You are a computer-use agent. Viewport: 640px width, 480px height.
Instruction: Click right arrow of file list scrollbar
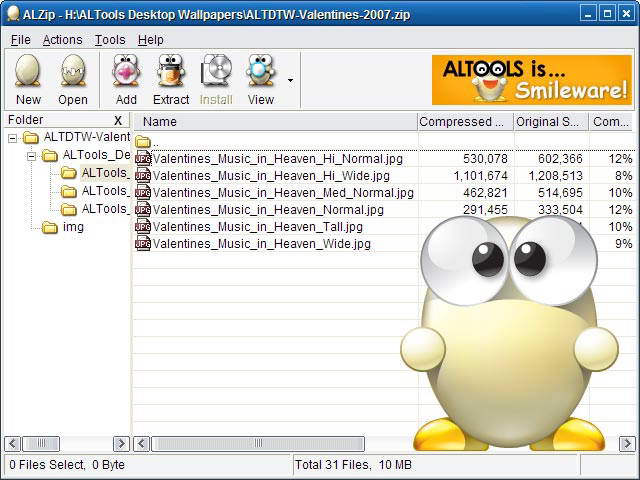point(627,443)
